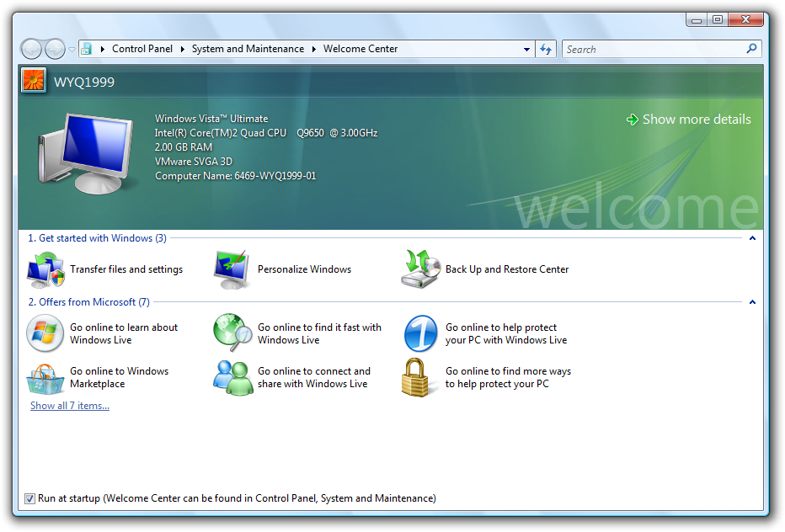Open the Windows Marketplace basket icon
Screen dimensions: 785x532
coord(45,379)
